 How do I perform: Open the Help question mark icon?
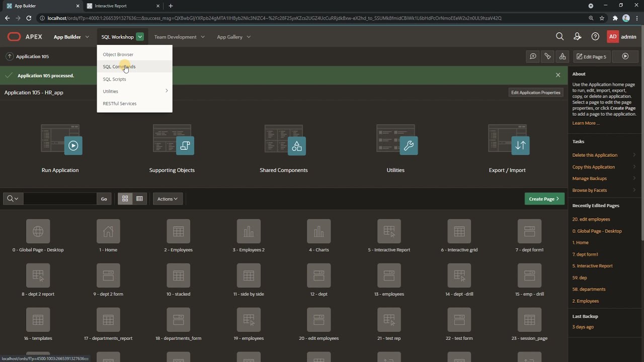[x=595, y=37]
